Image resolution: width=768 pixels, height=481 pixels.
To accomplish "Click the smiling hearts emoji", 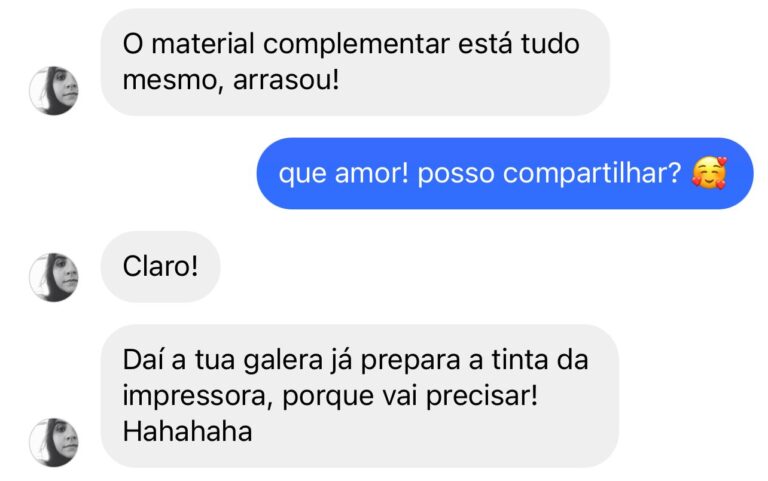I will [x=709, y=173].
